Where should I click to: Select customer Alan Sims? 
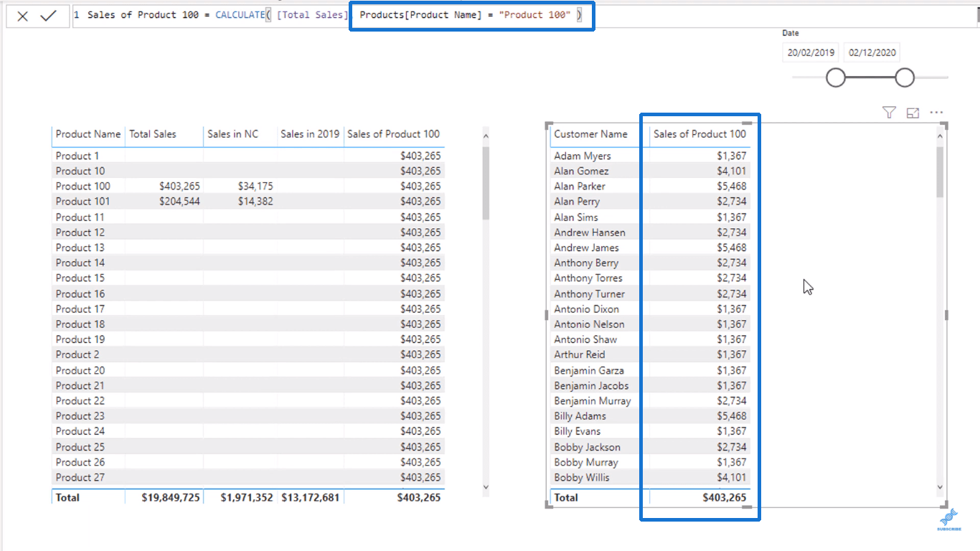tap(576, 217)
